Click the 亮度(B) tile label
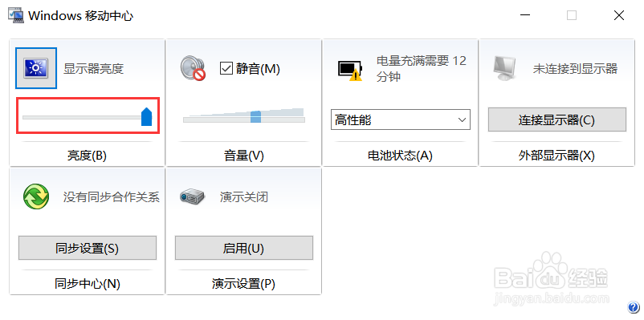The width and height of the screenshot is (644, 320). (x=87, y=156)
